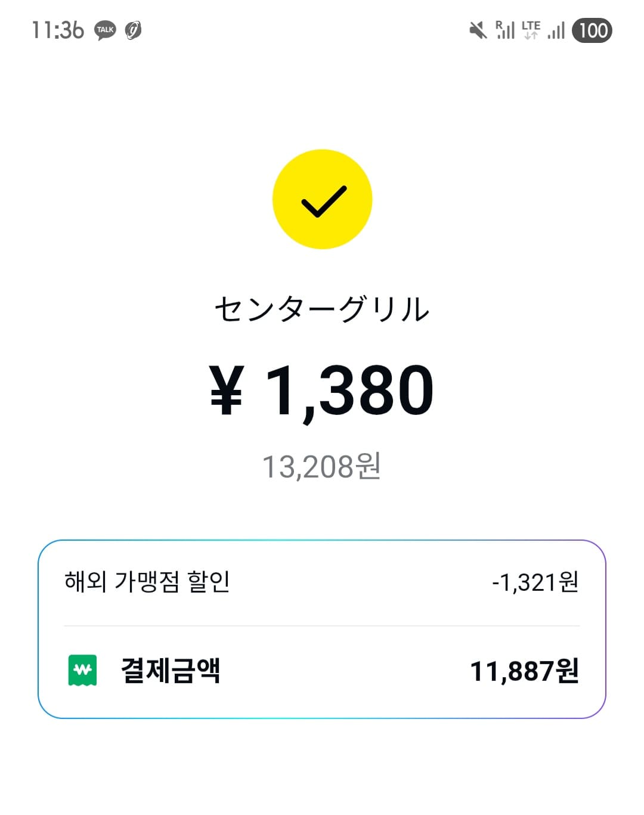Tap the 해외 가맹점 할인 label
644x815 pixels.
[x=147, y=581]
